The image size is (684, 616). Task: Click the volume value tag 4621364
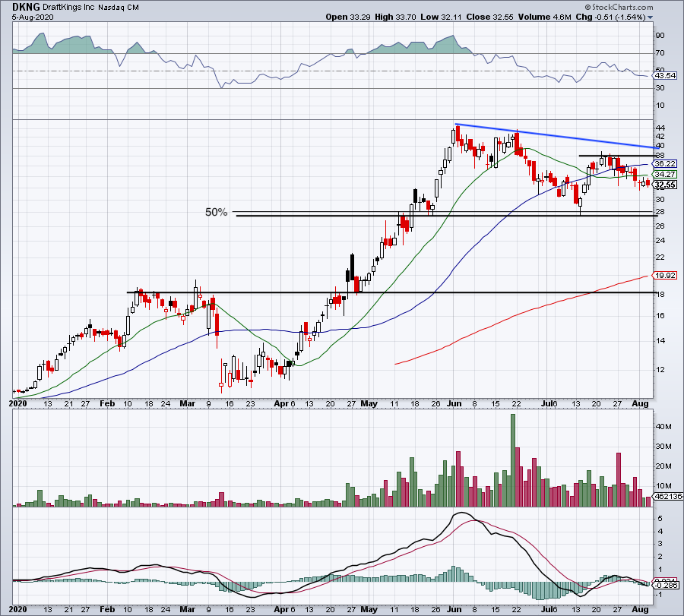[668, 496]
